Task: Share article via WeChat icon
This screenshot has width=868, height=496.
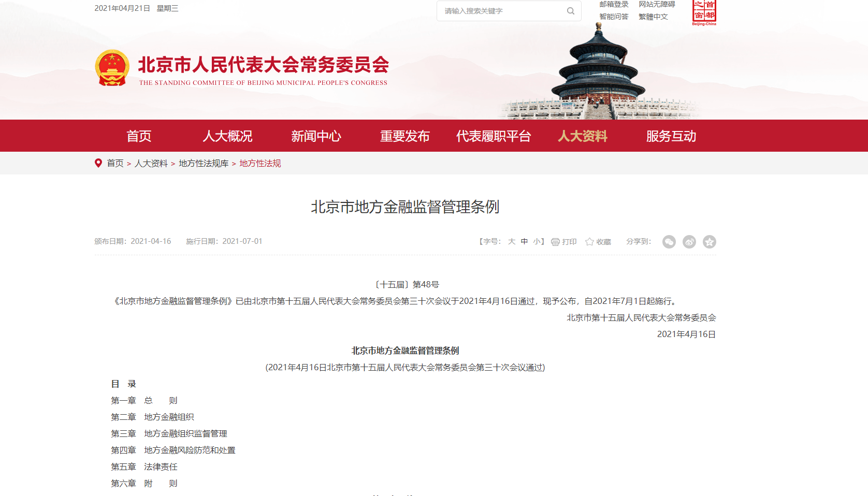Action: 669,242
